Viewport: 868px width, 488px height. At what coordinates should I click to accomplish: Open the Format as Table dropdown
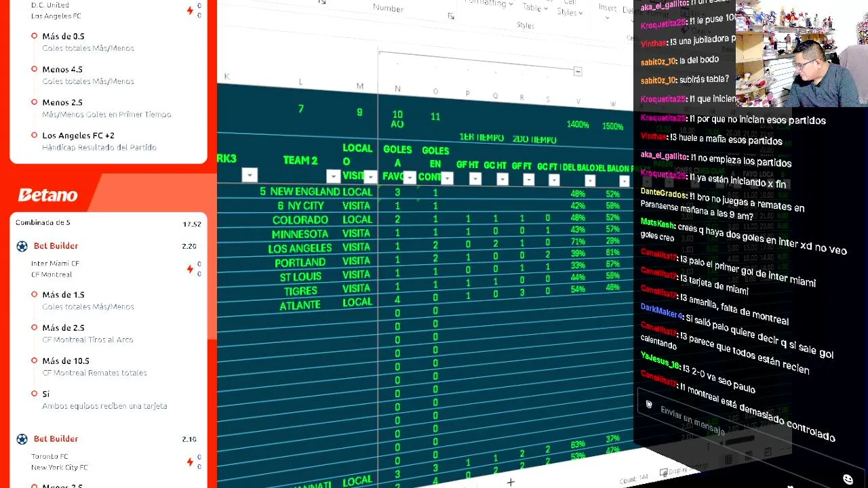tap(536, 7)
